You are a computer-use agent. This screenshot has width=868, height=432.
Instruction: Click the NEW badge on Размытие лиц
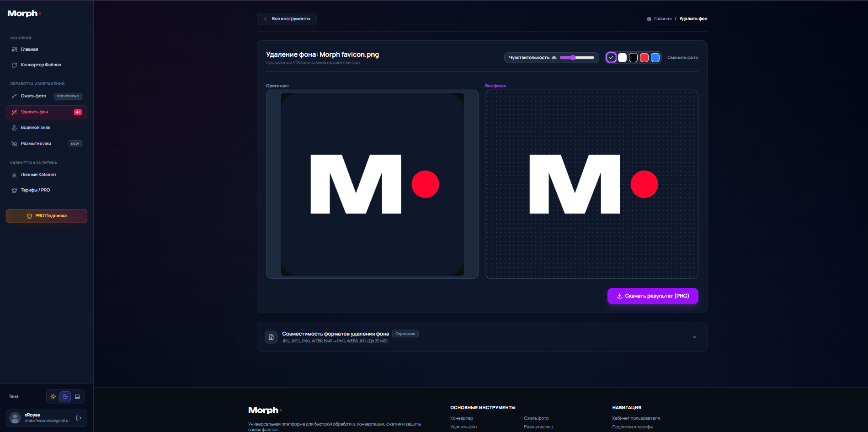pyautogui.click(x=75, y=144)
